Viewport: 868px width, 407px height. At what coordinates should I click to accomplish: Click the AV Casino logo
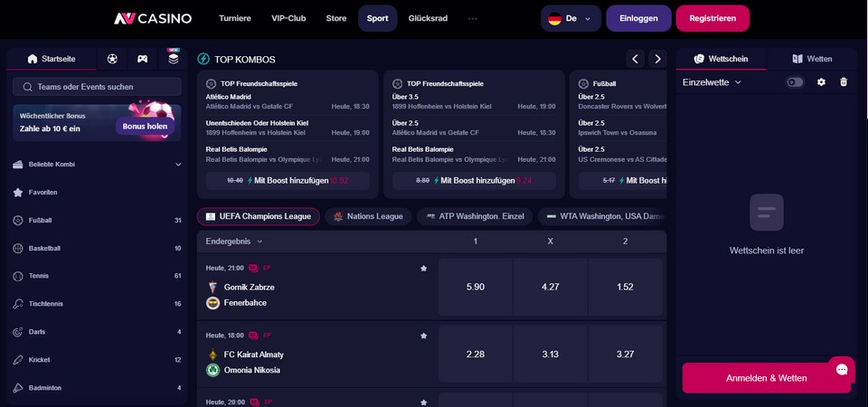tap(153, 18)
